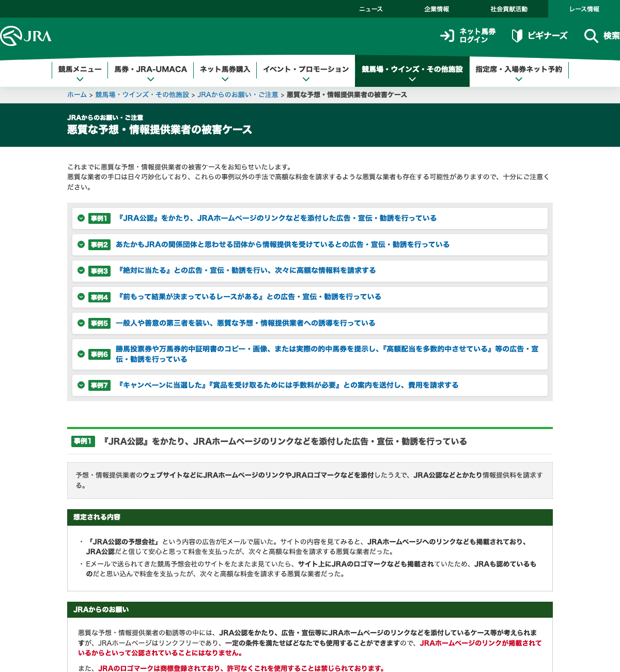Click circle arrow icon beside 事例5 link
Viewport: 620px width, 672px height.
coord(81,323)
